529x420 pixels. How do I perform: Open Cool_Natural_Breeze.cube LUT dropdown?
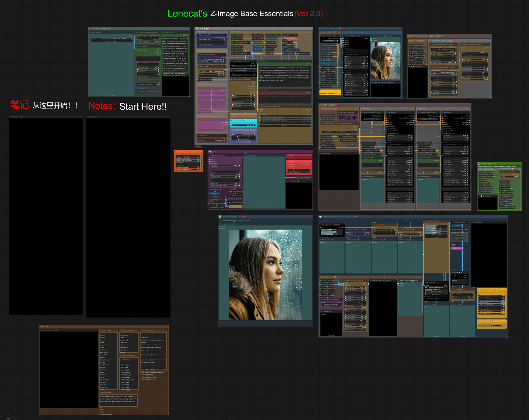pyautogui.click(x=462, y=294)
